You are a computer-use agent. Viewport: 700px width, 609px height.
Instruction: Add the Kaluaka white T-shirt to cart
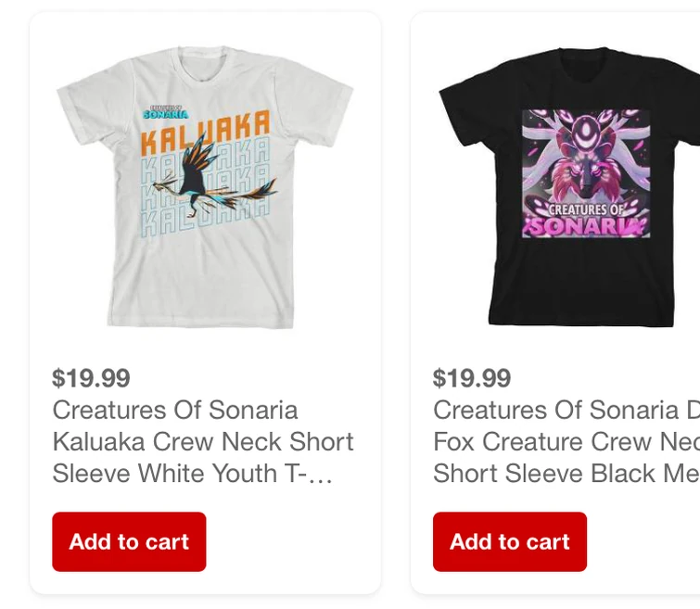pyautogui.click(x=129, y=541)
